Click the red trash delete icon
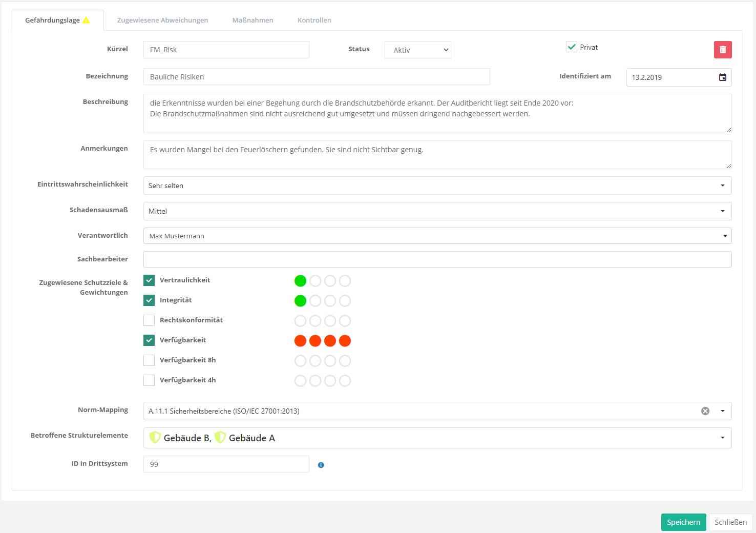 pyautogui.click(x=723, y=50)
